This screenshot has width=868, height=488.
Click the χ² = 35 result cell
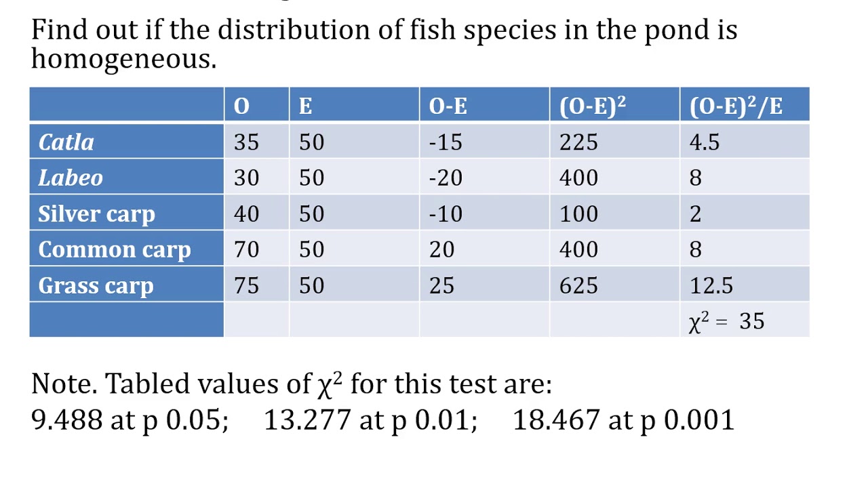point(726,321)
